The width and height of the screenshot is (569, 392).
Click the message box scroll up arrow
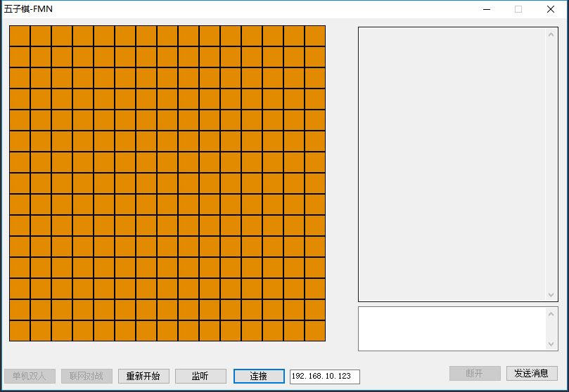click(551, 314)
